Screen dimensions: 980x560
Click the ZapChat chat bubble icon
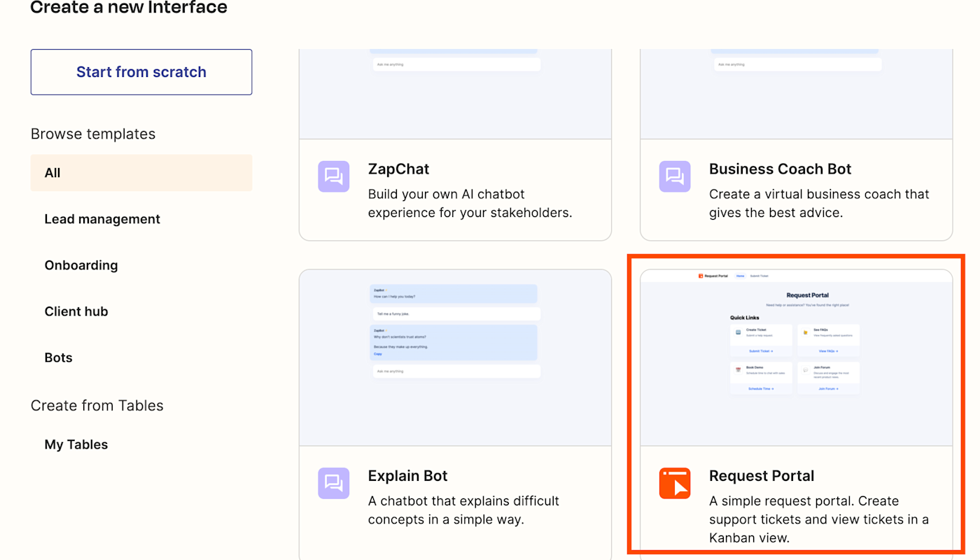tap(334, 176)
